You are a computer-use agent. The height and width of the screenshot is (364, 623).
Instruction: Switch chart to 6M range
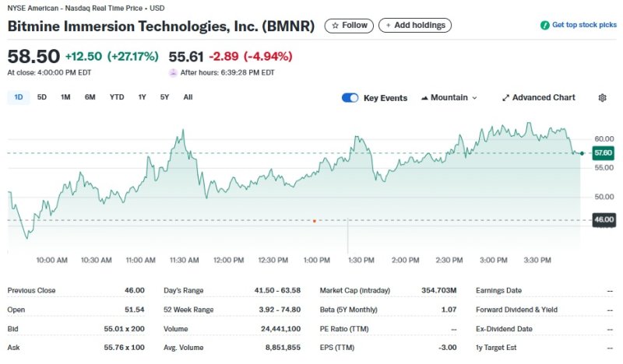pos(90,97)
